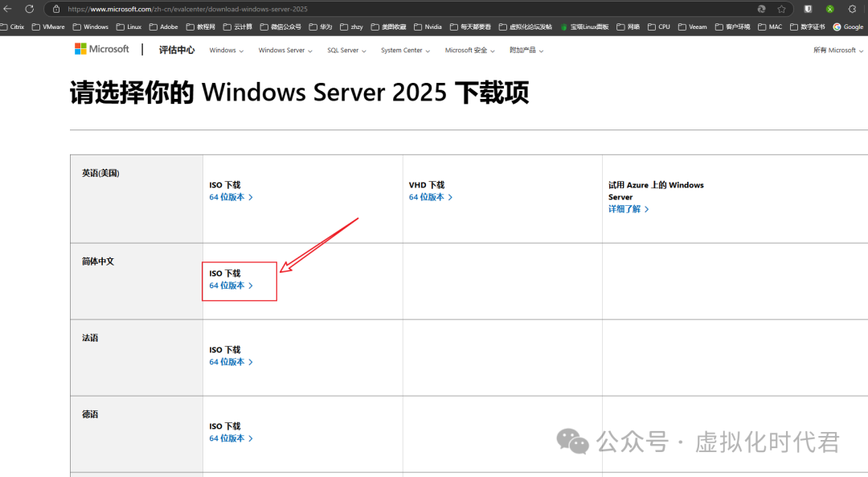Open the 数字证书 bookmark folder

[x=808, y=27]
